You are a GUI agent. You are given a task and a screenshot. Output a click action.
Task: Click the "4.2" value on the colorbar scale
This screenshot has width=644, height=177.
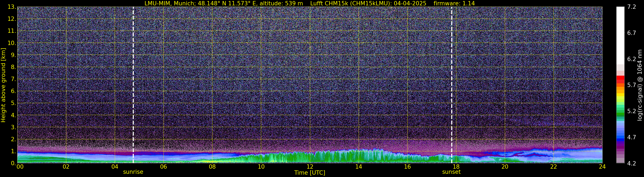tap(632, 163)
